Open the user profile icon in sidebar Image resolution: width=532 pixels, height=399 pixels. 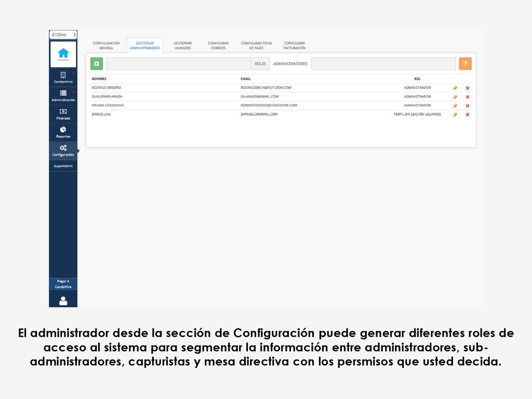tap(63, 301)
